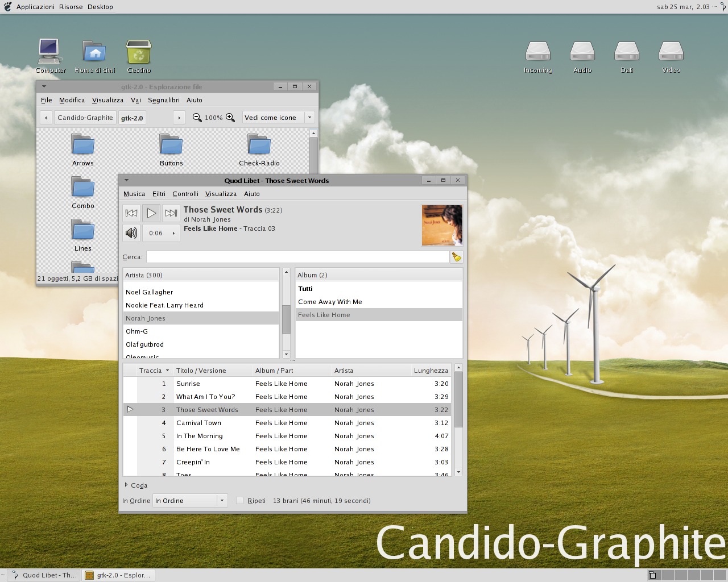
Task: Sort by Album / Part column header
Action: point(292,371)
